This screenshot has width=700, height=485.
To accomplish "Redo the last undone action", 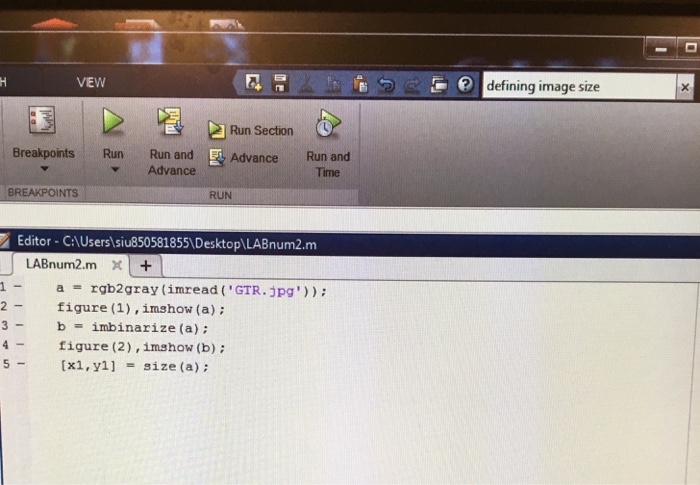I will [412, 85].
